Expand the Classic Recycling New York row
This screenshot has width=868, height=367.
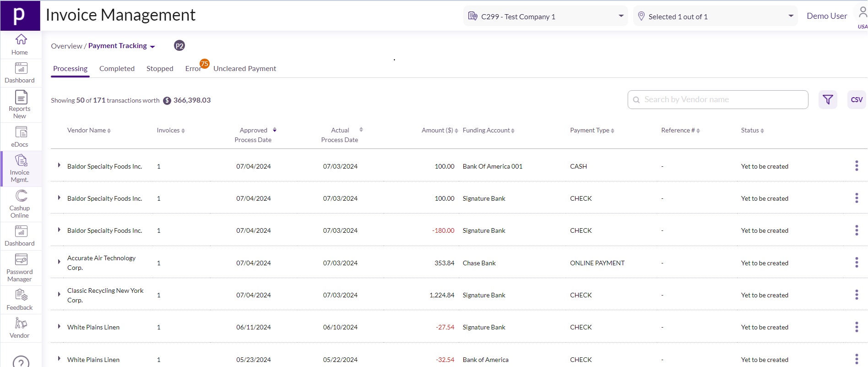[59, 295]
